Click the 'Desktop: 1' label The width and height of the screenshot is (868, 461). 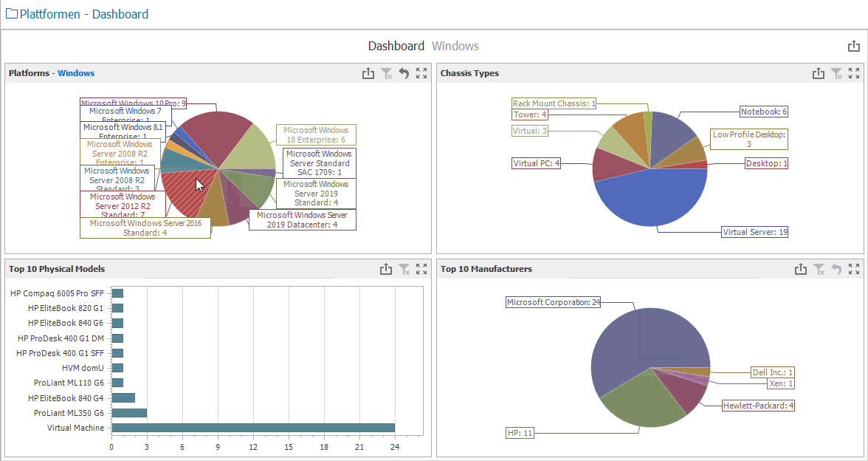pos(766,163)
